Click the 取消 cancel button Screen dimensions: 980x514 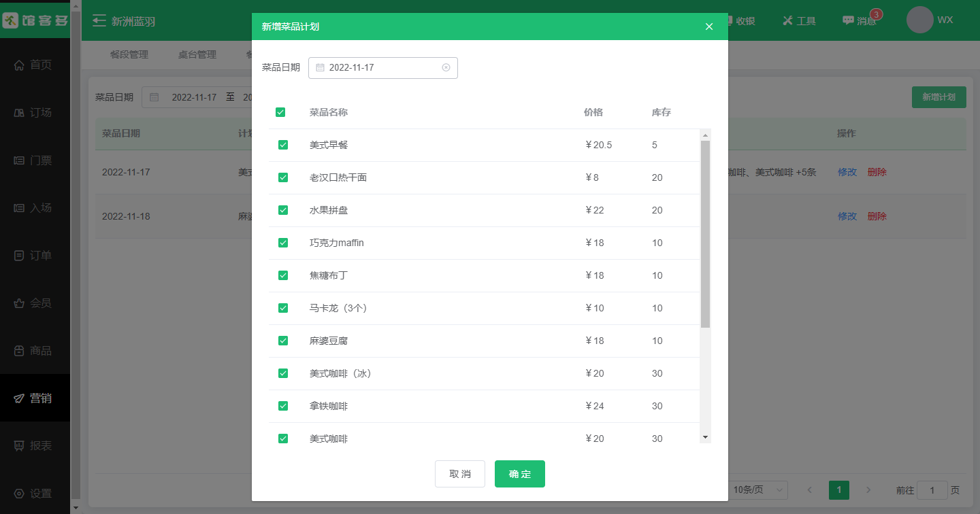pyautogui.click(x=460, y=474)
